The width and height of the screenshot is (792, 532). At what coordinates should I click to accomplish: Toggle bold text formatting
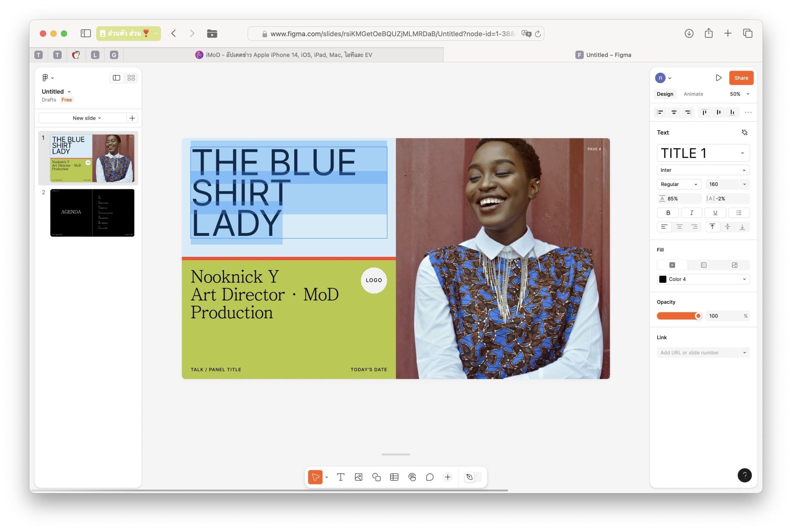coord(668,213)
